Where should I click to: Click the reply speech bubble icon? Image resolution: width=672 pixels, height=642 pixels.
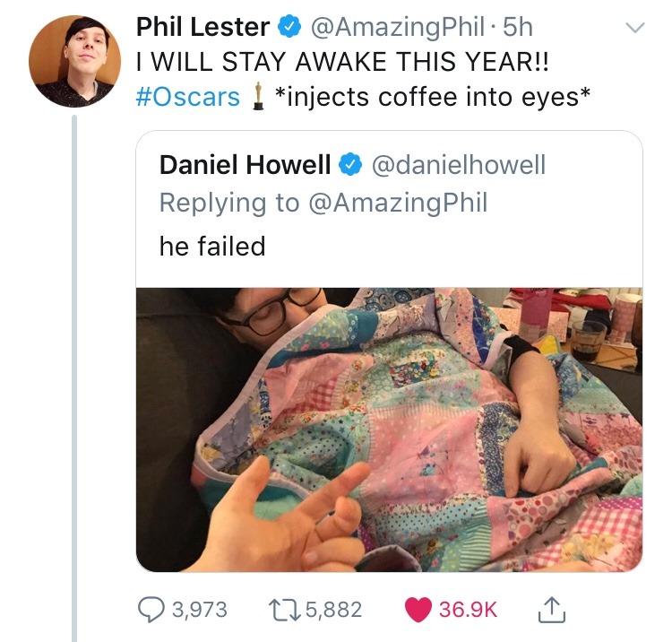tap(150, 610)
